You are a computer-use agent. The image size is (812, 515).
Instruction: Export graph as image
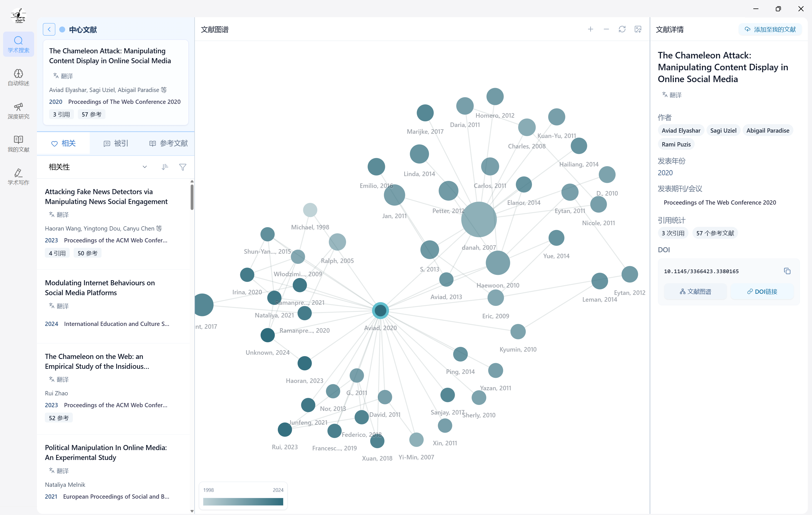[x=638, y=29]
